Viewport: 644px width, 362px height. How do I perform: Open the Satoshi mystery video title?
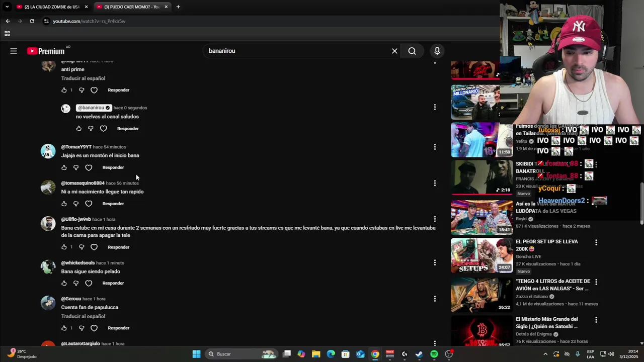[x=547, y=323]
